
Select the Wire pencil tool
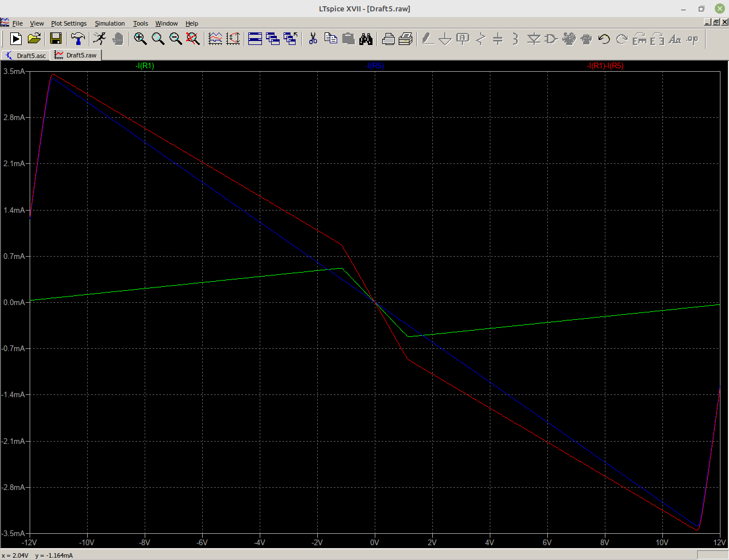[428, 39]
